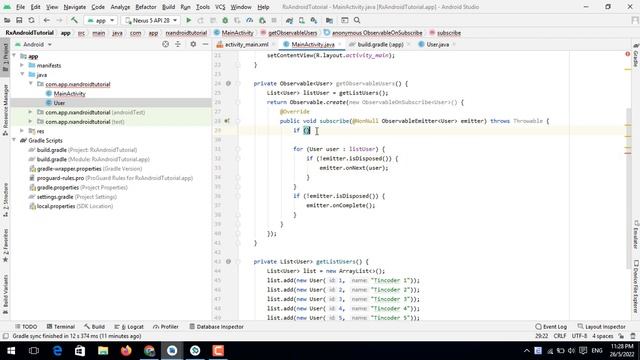Open the Structure side tool window

click(x=5, y=199)
